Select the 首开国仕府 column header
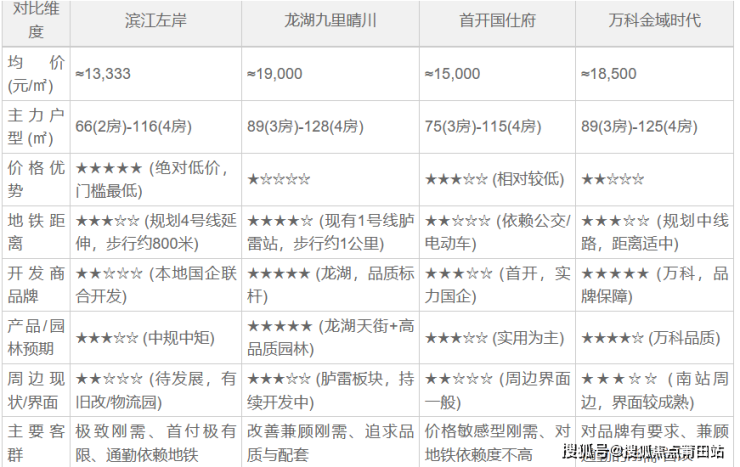Screen dimensions: 740x467 [497, 23]
